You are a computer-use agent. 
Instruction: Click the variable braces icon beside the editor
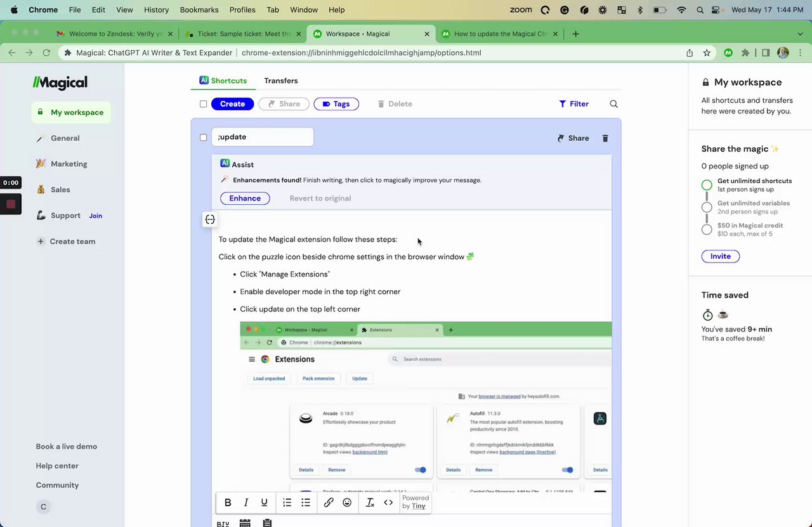click(x=210, y=219)
